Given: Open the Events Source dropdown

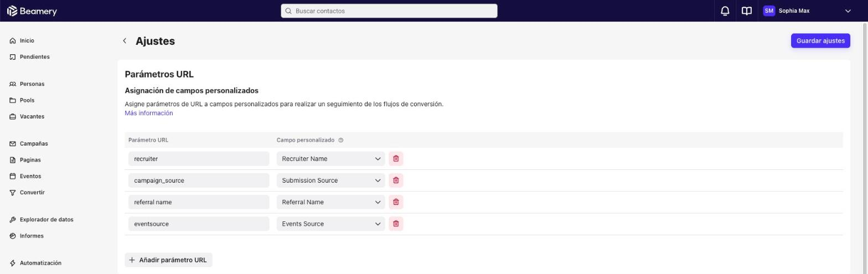Looking at the screenshot, I should (330, 224).
